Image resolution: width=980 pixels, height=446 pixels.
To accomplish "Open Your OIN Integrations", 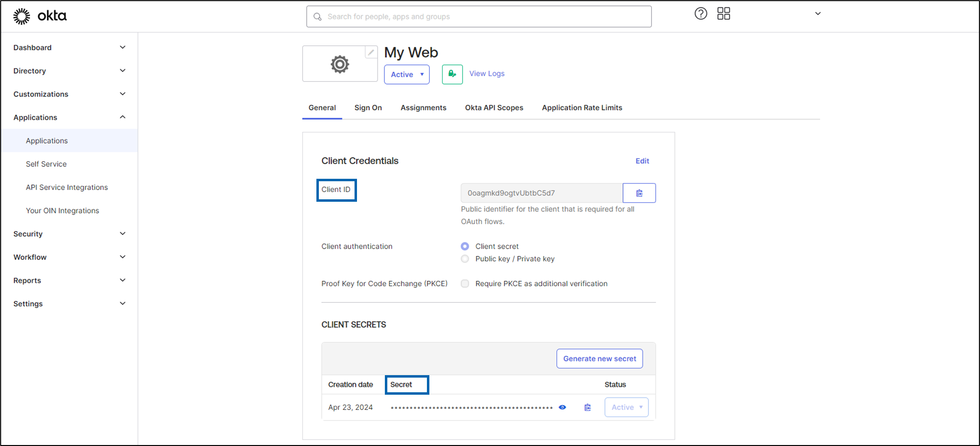I will [x=63, y=211].
